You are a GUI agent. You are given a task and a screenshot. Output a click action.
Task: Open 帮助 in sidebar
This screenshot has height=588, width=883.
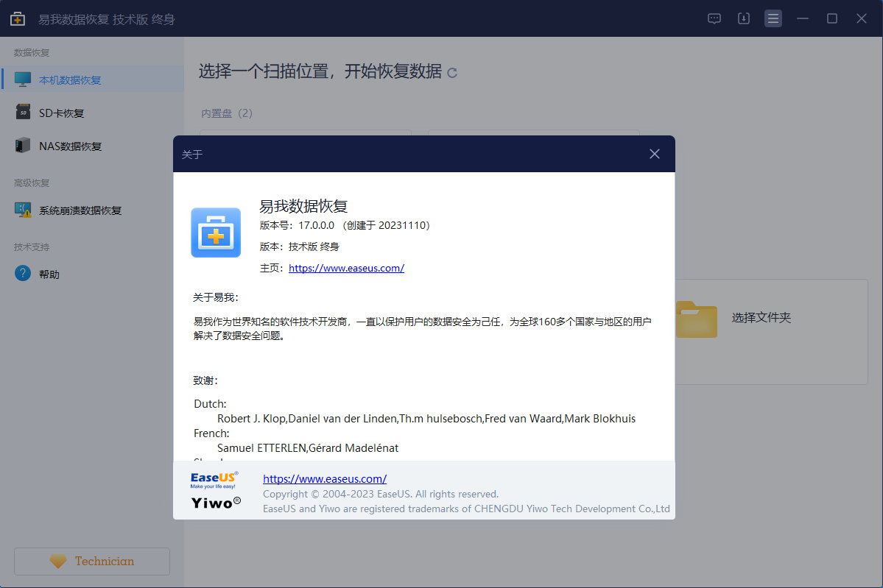92,274
